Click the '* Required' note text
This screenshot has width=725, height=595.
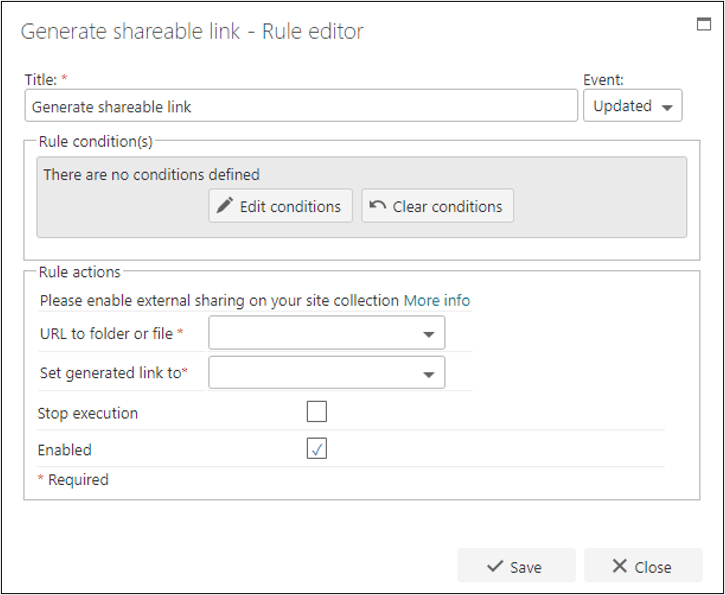click(73, 479)
